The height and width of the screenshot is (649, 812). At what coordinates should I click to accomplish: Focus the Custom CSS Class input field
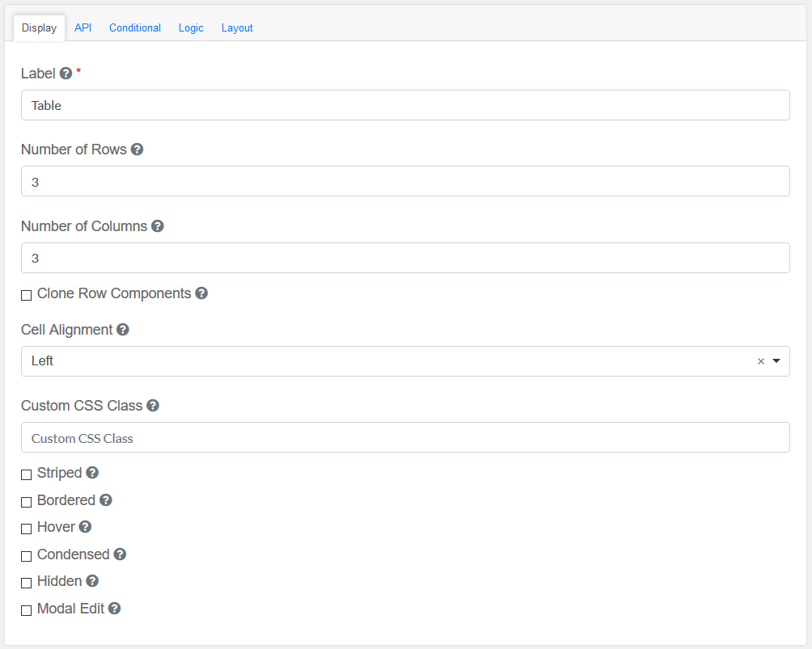(x=405, y=438)
